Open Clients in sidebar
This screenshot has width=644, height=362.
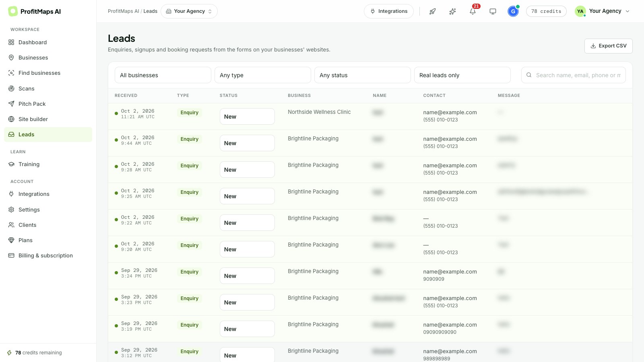[48, 225]
